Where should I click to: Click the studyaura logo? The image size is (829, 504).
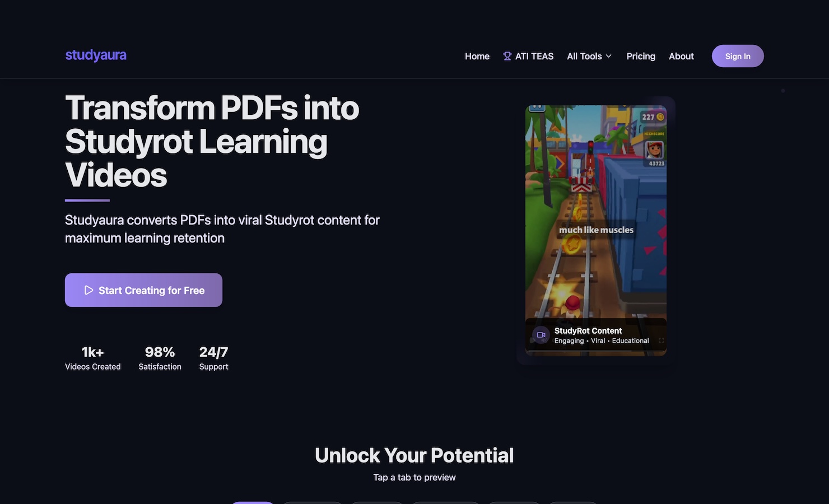95,54
